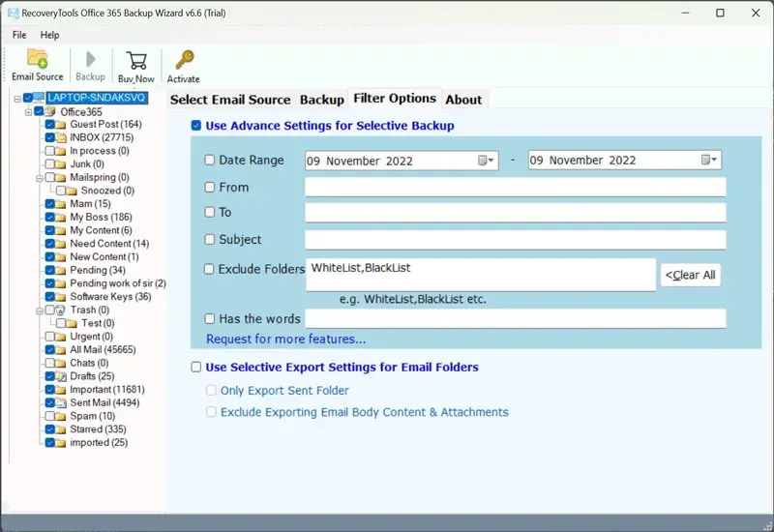Viewport: 774px width, 532px height.
Task: Click the Office365 account icon in tree
Action: coord(51,111)
